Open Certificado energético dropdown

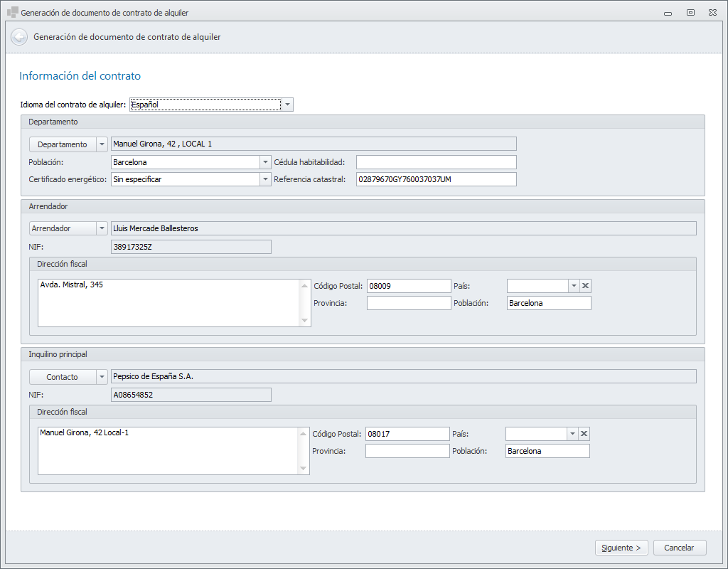(x=265, y=179)
